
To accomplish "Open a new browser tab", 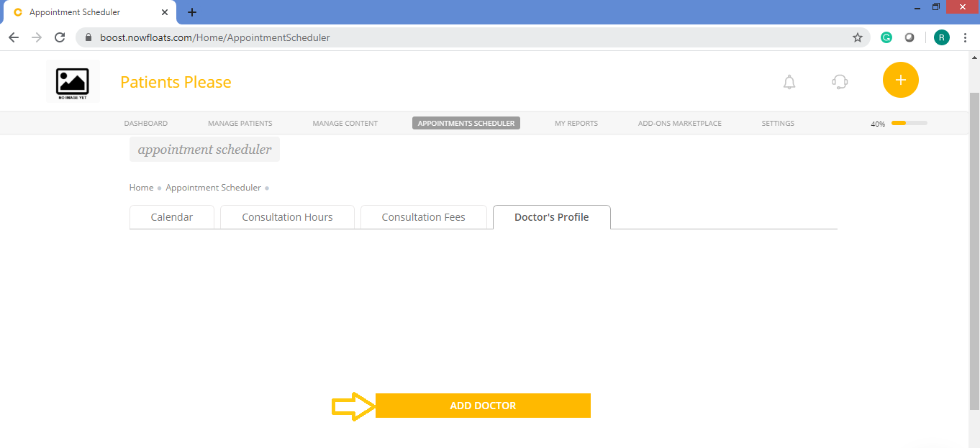I will coord(191,12).
